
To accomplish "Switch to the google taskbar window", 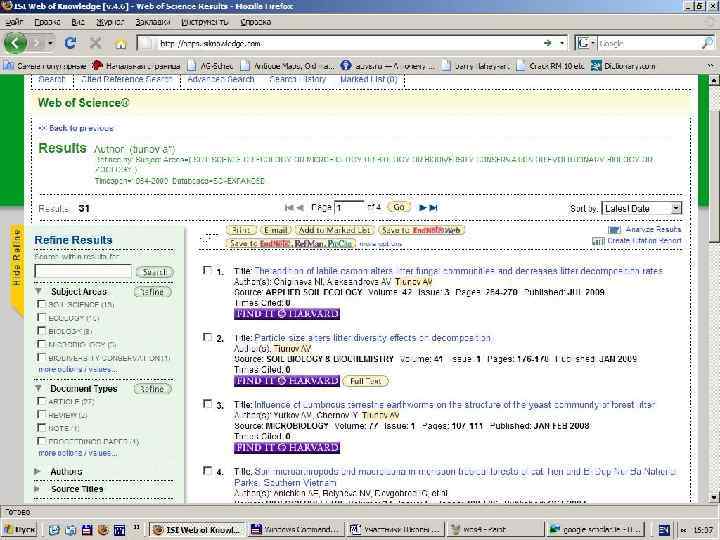I will tap(596, 529).
